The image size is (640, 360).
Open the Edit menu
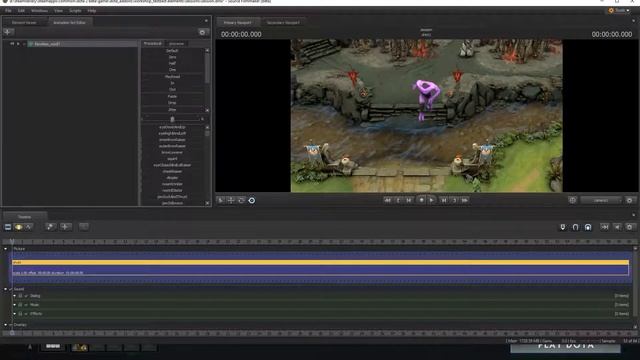point(21,10)
